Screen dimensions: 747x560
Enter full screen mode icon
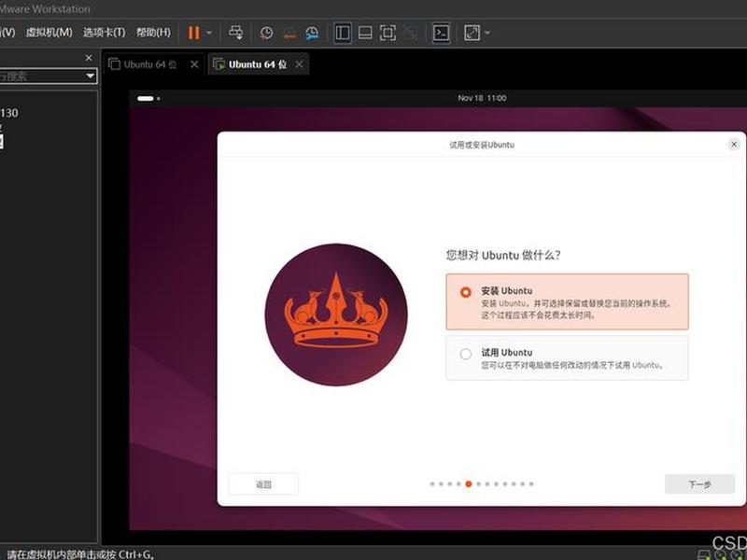point(388,33)
